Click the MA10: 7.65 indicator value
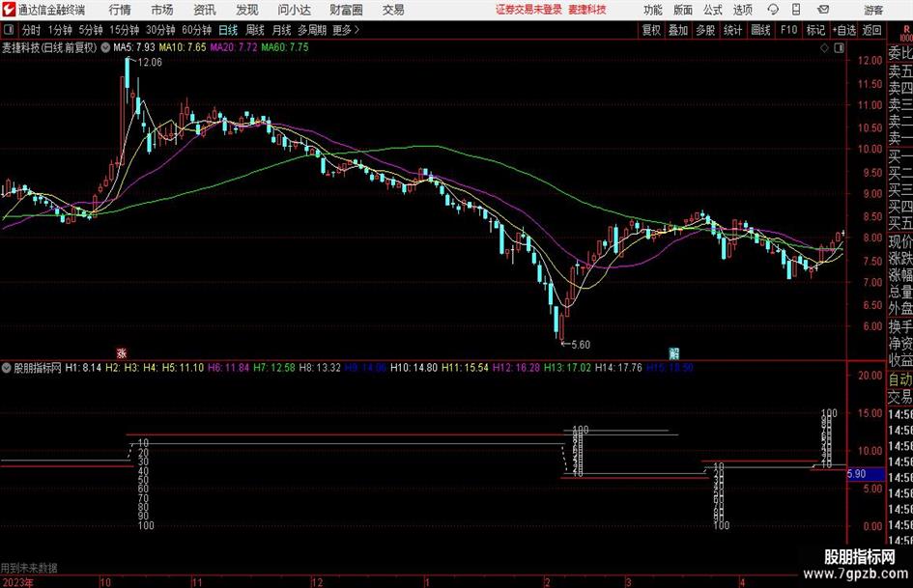The image size is (913, 588). pyautogui.click(x=183, y=47)
